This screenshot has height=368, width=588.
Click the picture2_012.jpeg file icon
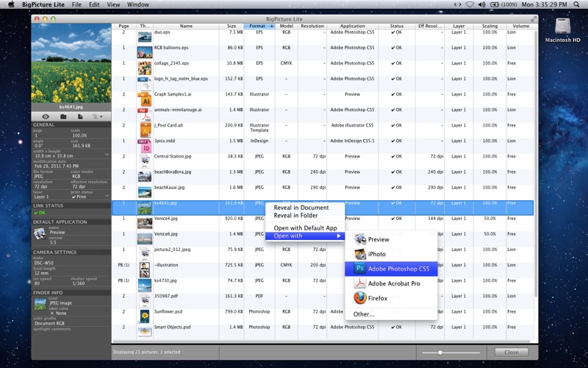tap(145, 254)
